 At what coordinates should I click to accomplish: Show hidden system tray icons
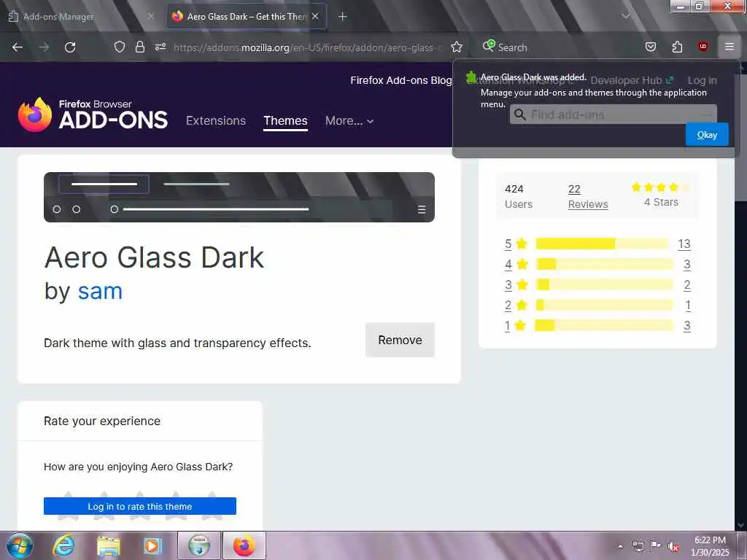[620, 546]
